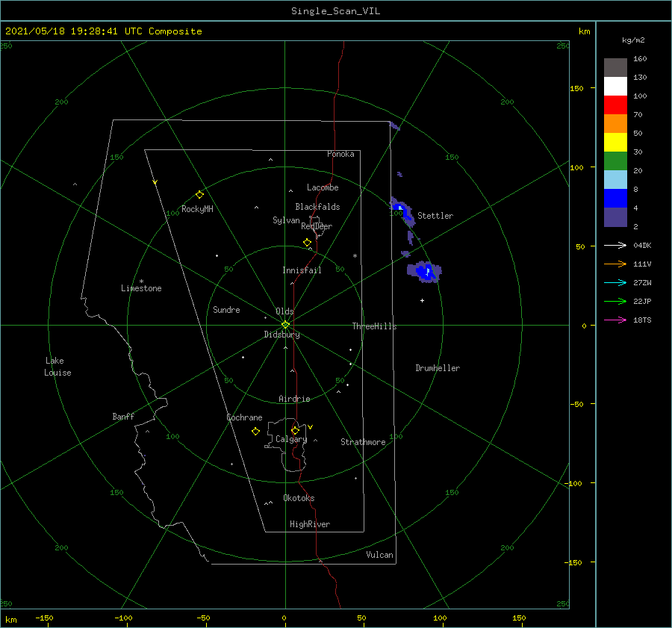Click the legend value 30
The width and height of the screenshot is (672, 628).
point(638,152)
